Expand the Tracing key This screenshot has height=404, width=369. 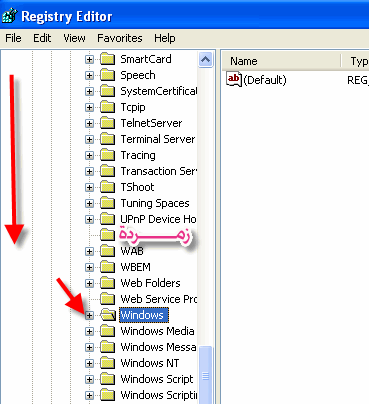[89, 155]
